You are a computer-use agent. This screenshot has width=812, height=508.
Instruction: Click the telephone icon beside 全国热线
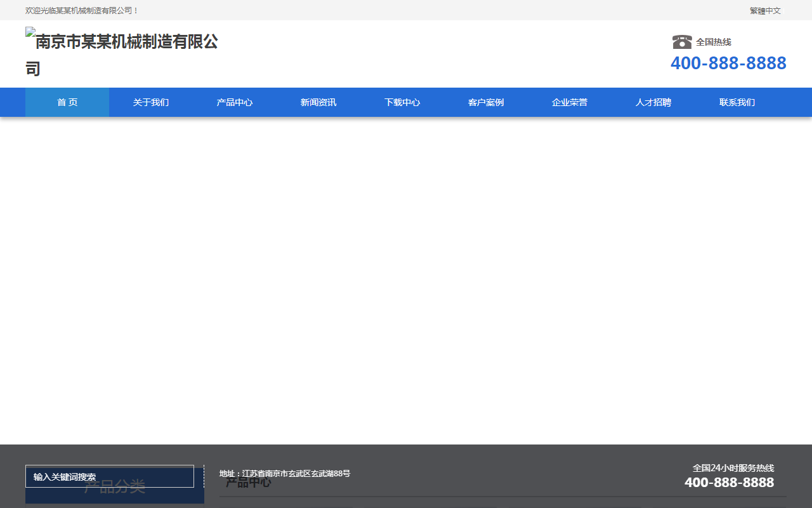(x=682, y=42)
